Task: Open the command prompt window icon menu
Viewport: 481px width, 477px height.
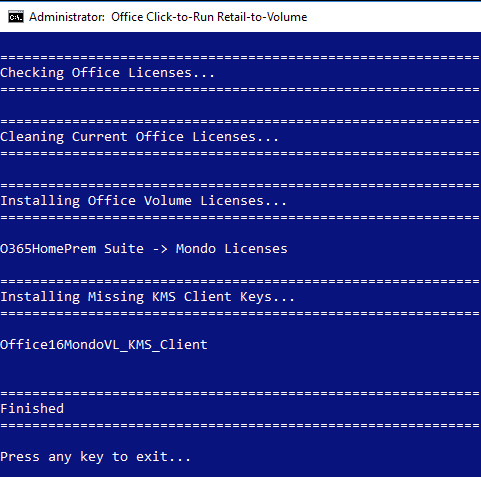Action: [x=16, y=17]
